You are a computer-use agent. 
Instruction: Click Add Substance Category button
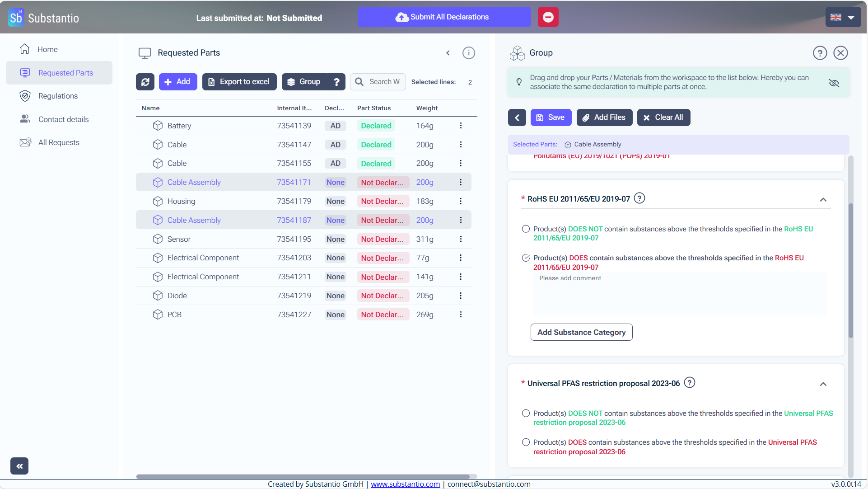[x=581, y=332]
